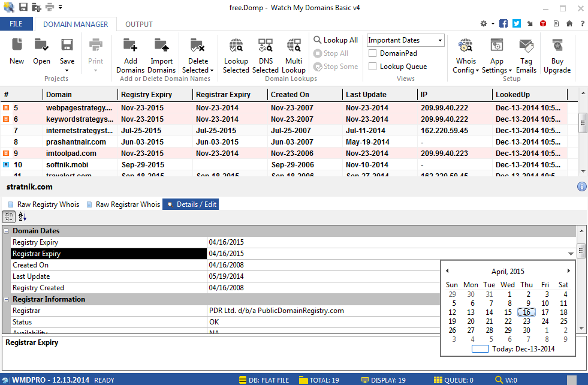The height and width of the screenshot is (385, 588).
Task: Click the Registrar property label
Action: click(26, 311)
